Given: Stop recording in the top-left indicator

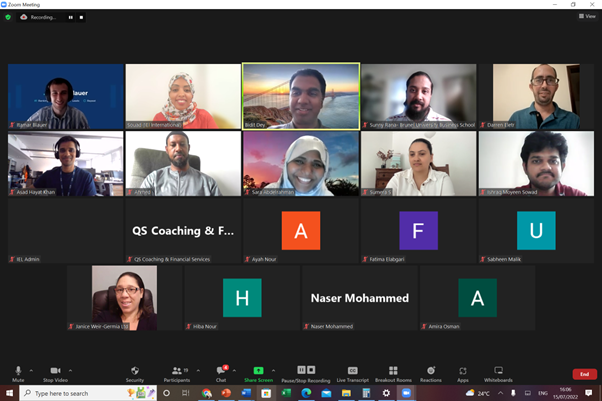Looking at the screenshot, I should click(81, 17).
